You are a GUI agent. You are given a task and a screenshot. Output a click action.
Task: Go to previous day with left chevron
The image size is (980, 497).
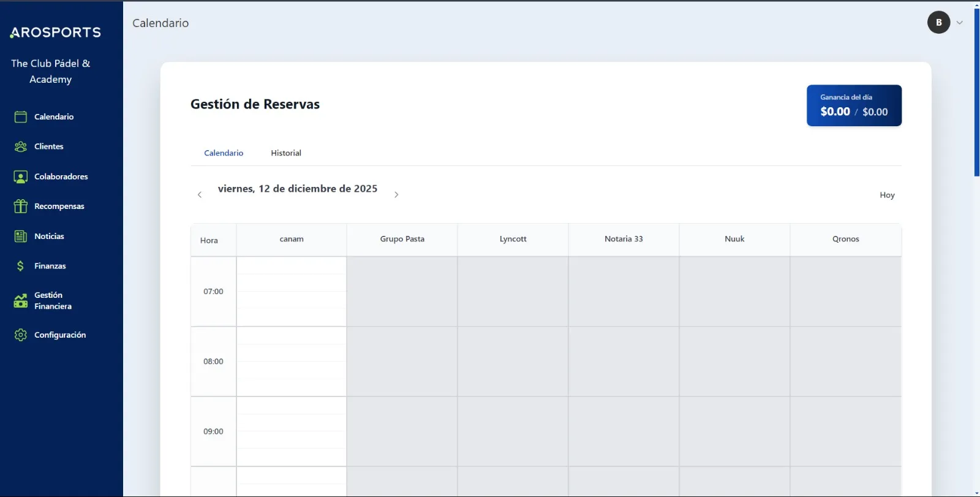[200, 195]
